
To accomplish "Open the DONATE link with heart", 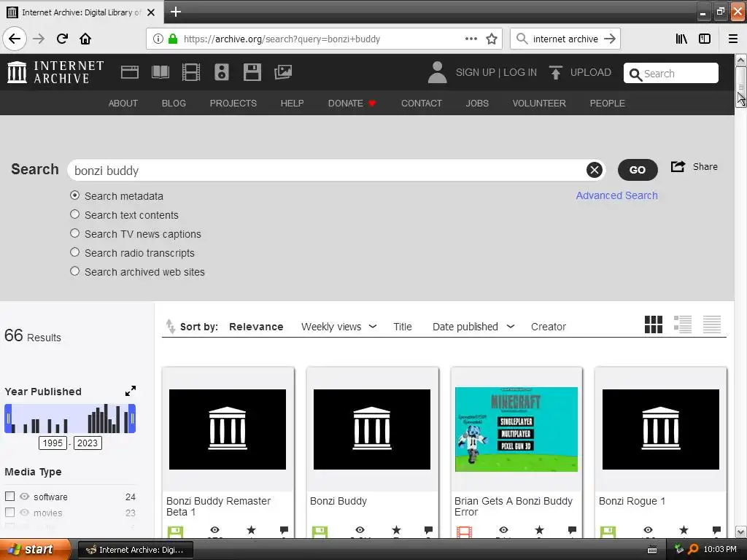I will pyautogui.click(x=352, y=104).
